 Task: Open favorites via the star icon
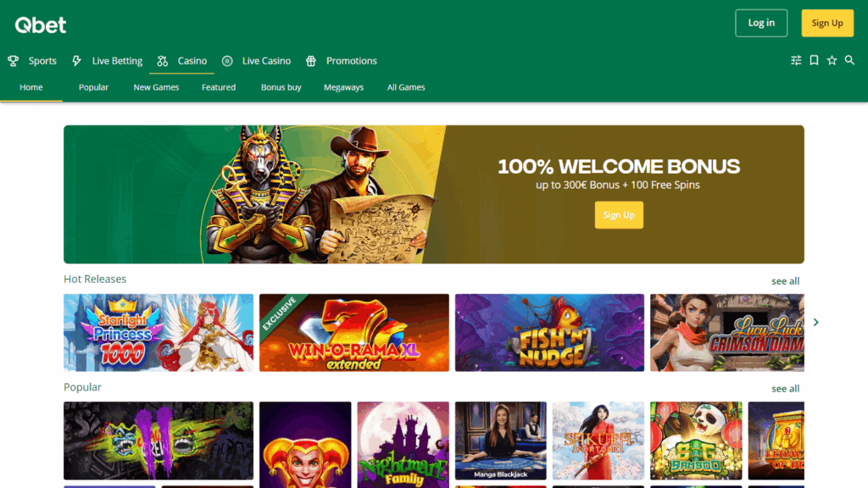click(x=832, y=60)
